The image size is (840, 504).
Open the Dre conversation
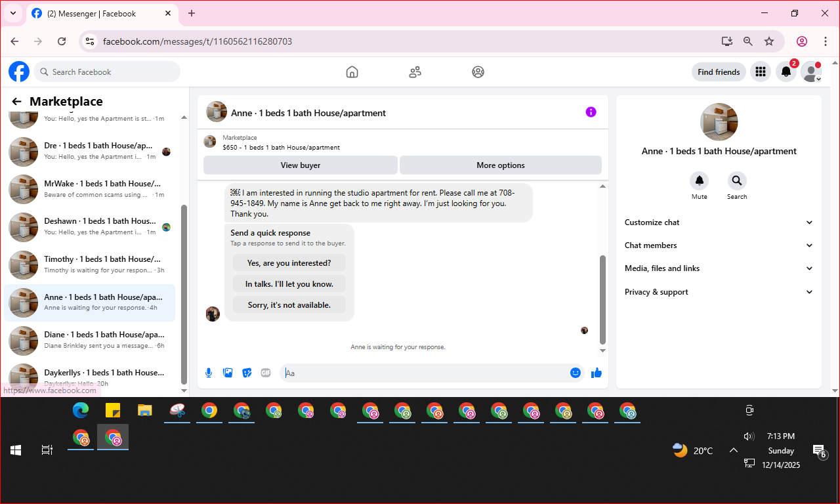(90, 152)
